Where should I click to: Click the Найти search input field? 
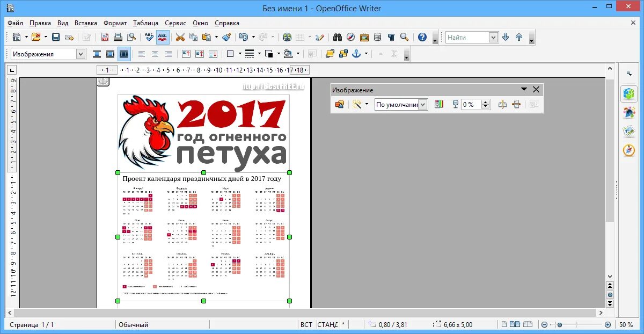(467, 37)
